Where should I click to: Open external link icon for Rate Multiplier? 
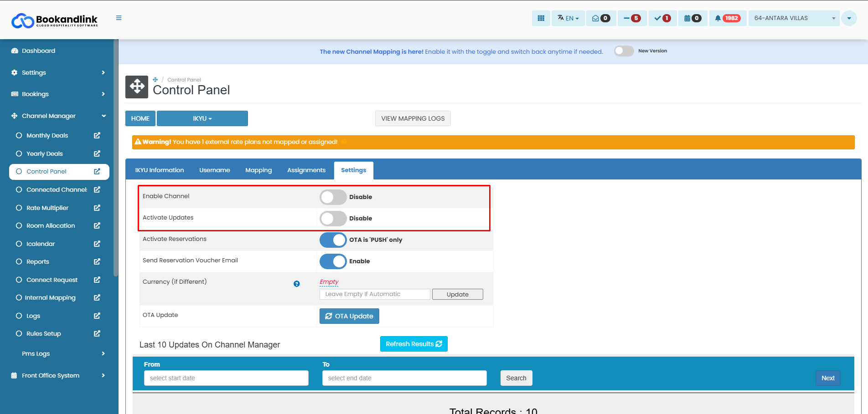pyautogui.click(x=97, y=208)
